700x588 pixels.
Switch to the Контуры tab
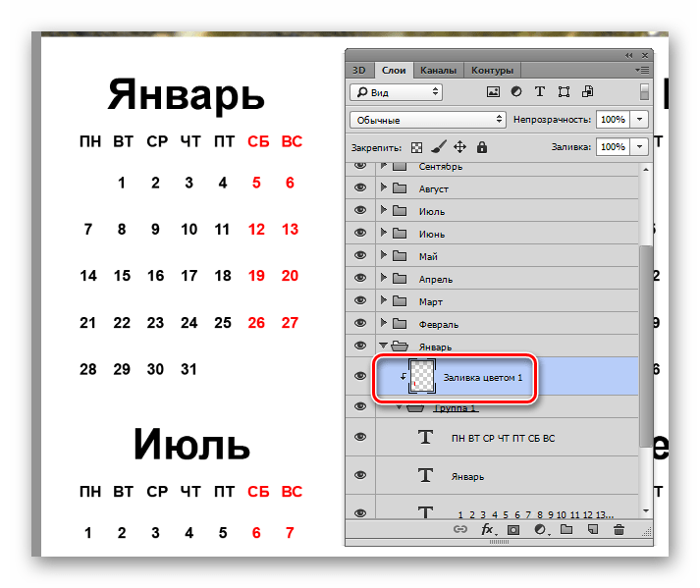click(491, 71)
